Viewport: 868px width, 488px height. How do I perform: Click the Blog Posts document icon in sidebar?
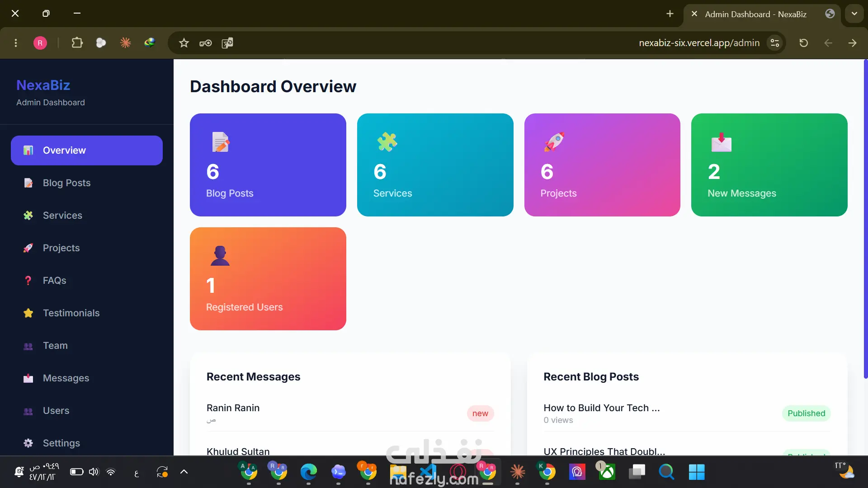click(x=28, y=183)
